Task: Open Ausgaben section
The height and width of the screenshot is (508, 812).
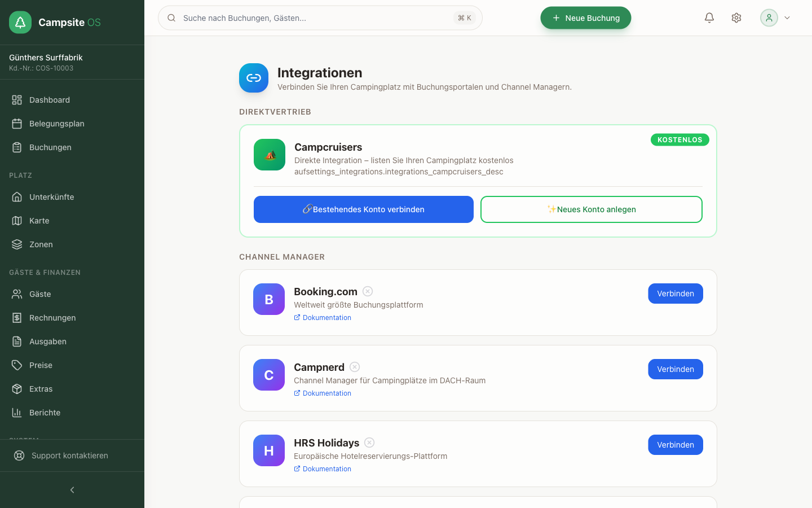Action: 72,341
